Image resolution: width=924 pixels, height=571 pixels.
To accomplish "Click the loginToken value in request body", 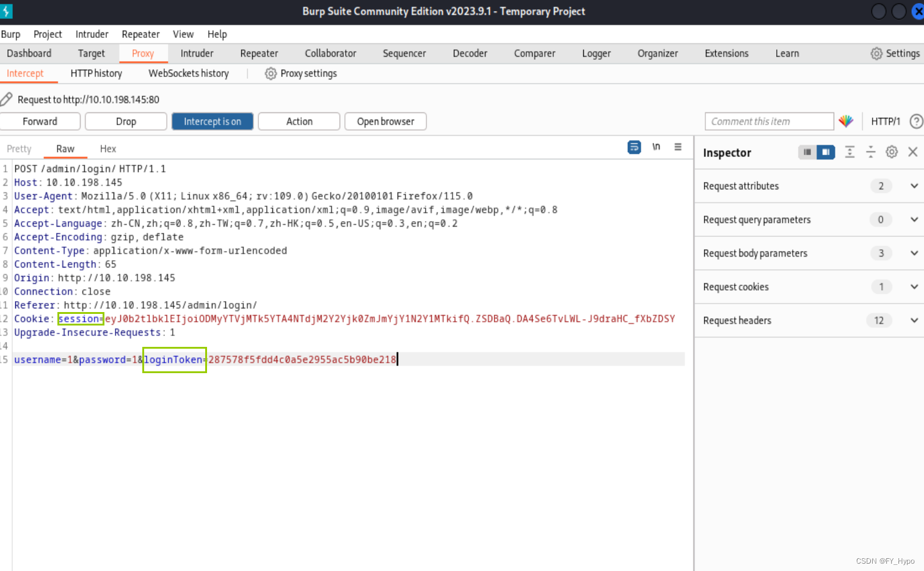I will [x=302, y=360].
